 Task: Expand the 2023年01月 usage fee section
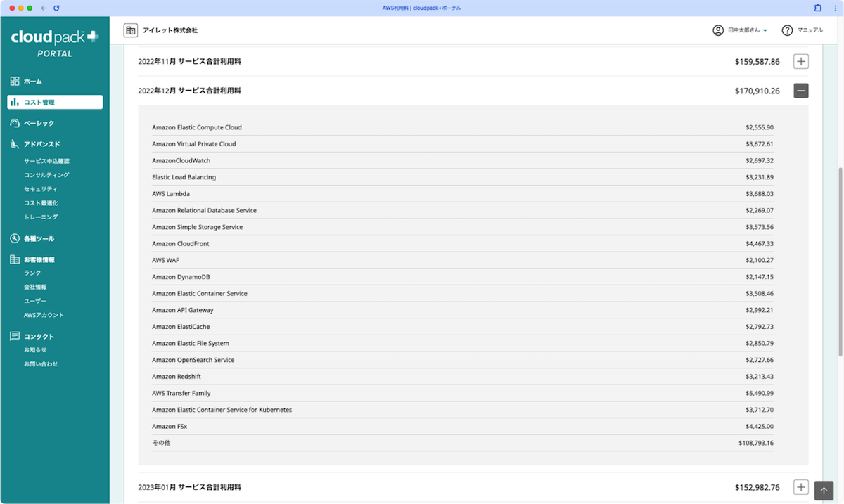[x=800, y=487]
